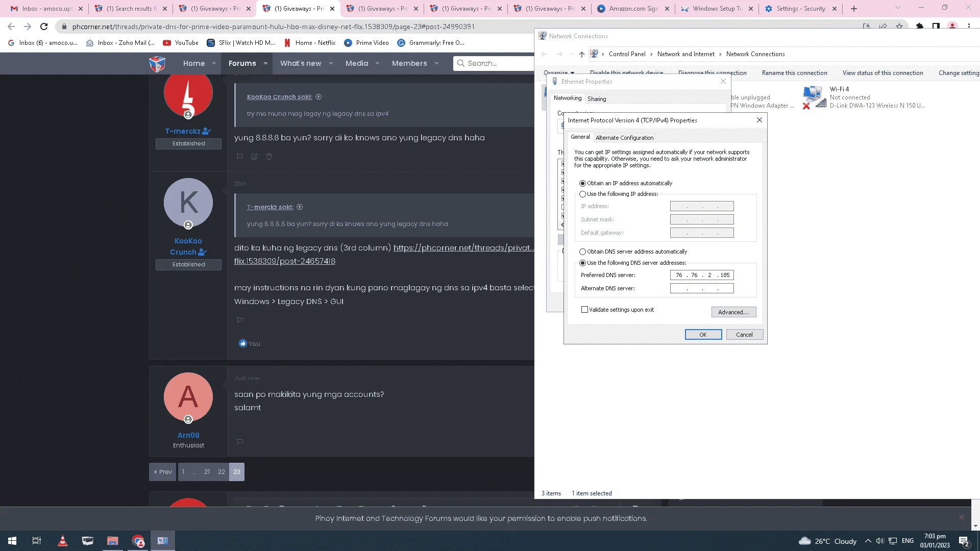980x551 pixels.
Task: Click Cancel in IPv4 Properties dialog
Action: [x=744, y=335]
